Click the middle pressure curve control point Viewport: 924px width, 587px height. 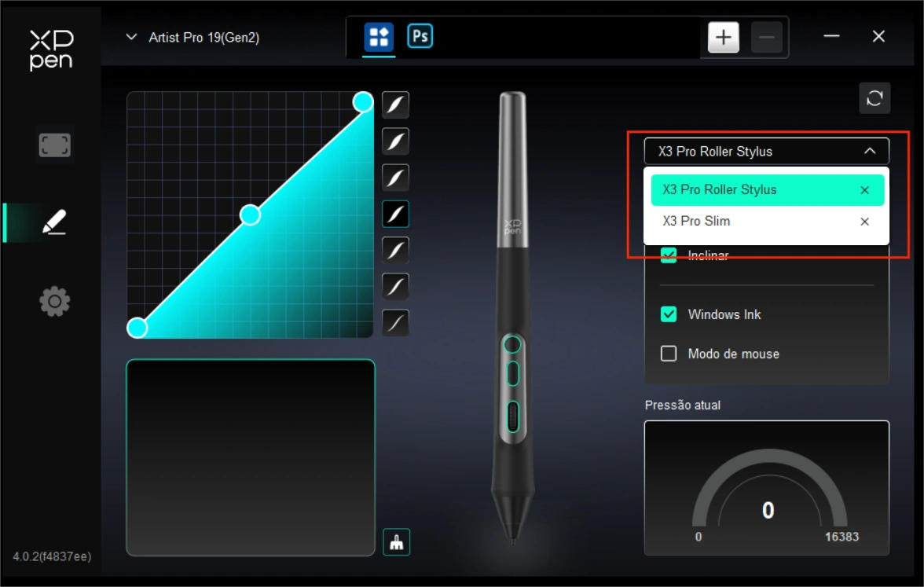click(x=250, y=215)
